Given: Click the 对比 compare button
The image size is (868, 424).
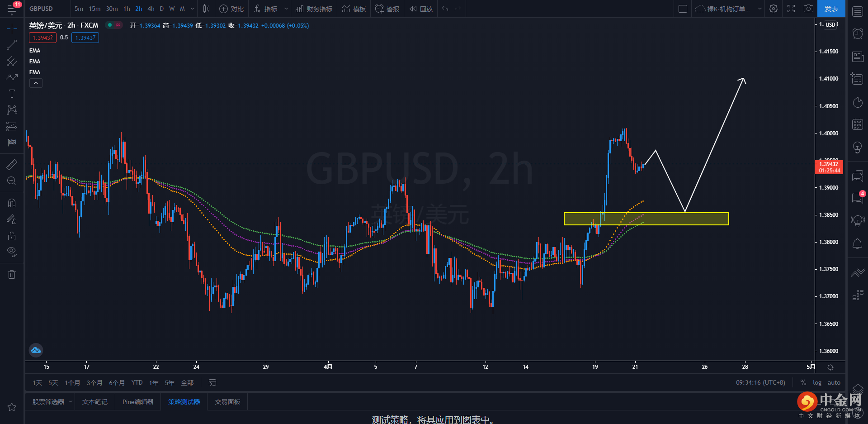Looking at the screenshot, I should click(x=231, y=9).
